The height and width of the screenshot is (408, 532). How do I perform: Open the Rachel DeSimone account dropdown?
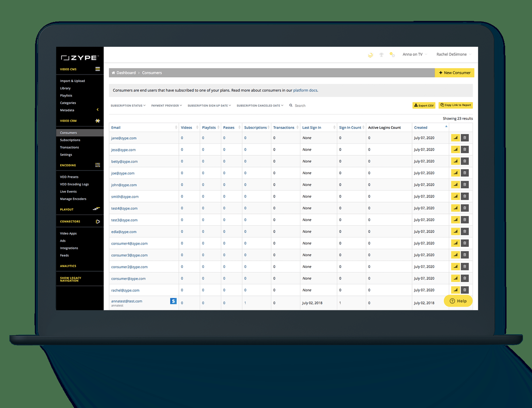[x=454, y=54]
